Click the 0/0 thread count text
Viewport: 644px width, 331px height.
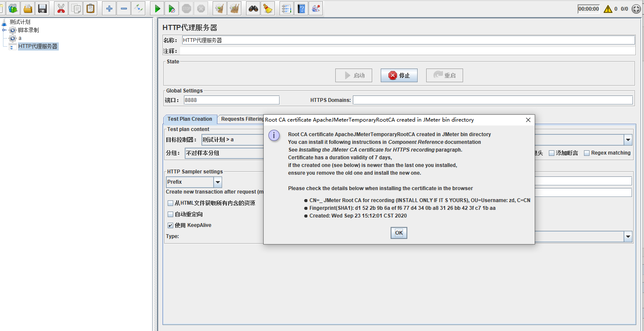624,9
